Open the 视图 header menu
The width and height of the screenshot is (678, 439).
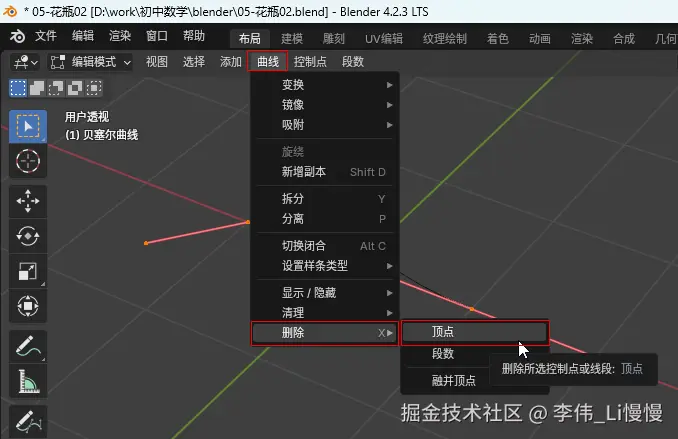click(x=157, y=62)
